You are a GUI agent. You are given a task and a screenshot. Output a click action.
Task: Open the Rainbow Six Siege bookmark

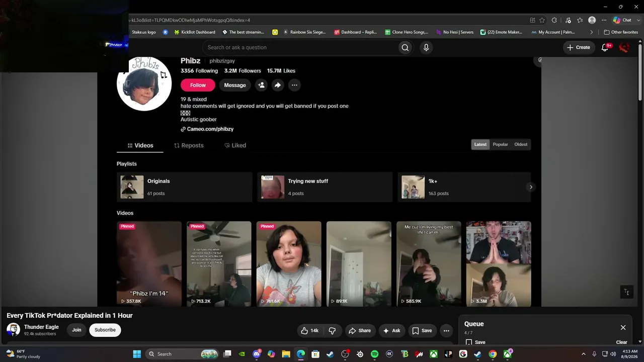[x=304, y=32]
